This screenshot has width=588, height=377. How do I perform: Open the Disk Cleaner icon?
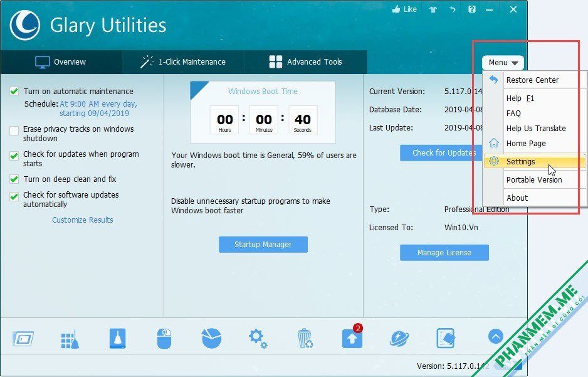(x=117, y=338)
